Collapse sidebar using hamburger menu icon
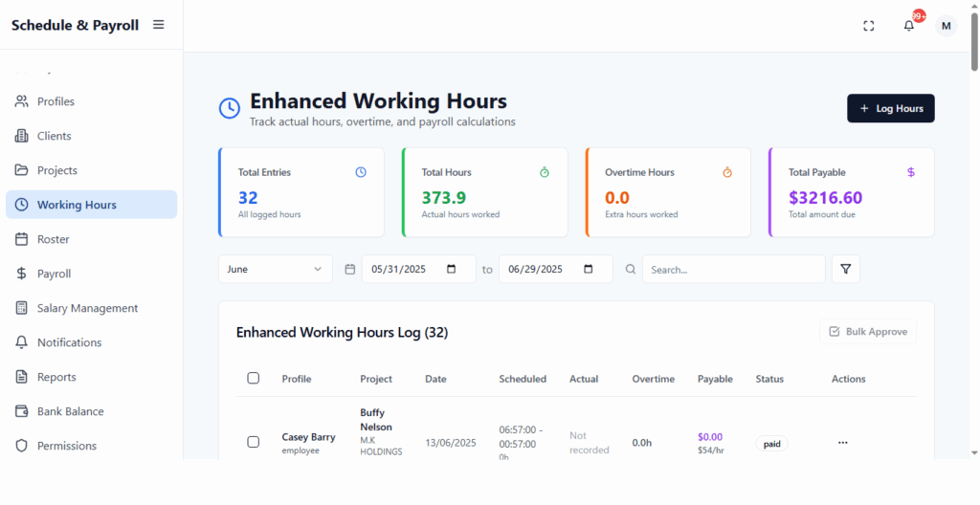The height and width of the screenshot is (505, 980). click(159, 25)
